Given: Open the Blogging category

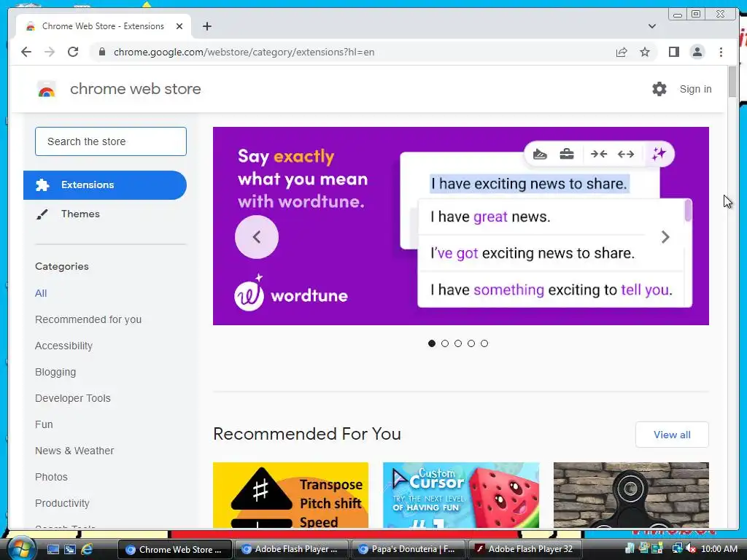Looking at the screenshot, I should (x=55, y=372).
